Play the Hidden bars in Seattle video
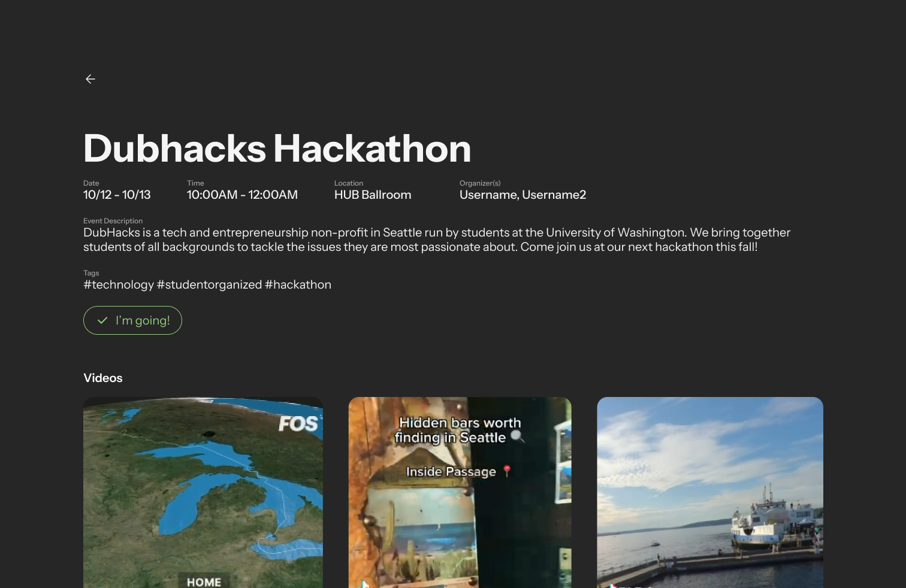Viewport: 906px width, 588px height. [460, 492]
